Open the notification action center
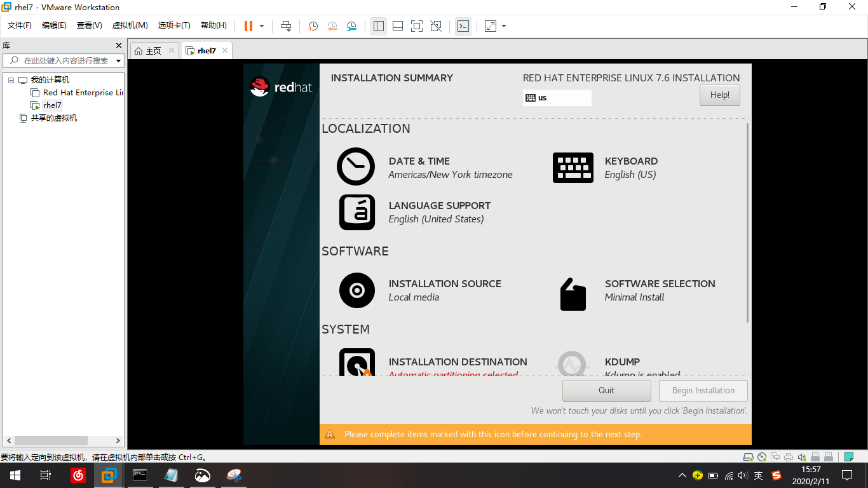This screenshot has height=488, width=868. click(847, 475)
